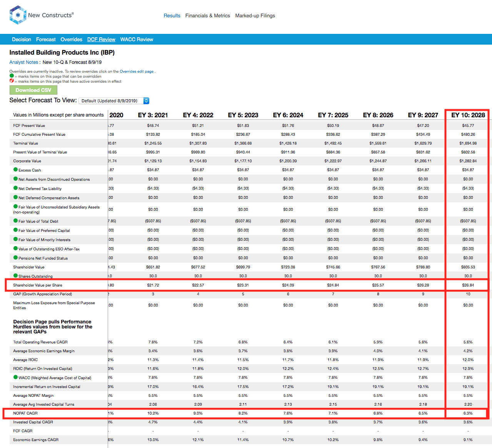Click the EY 9: 2027 column header
The image size is (492, 448).
(x=423, y=115)
